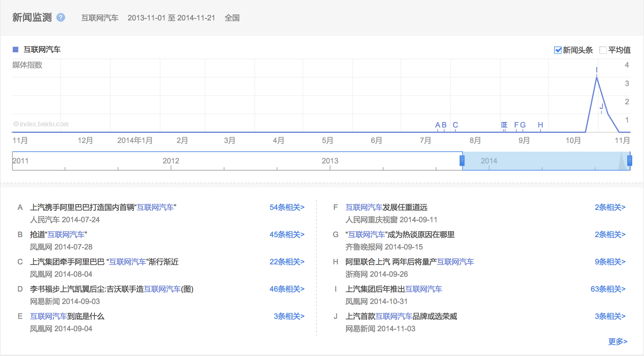Uncheck the 新闻头条 checkbox

[558, 50]
